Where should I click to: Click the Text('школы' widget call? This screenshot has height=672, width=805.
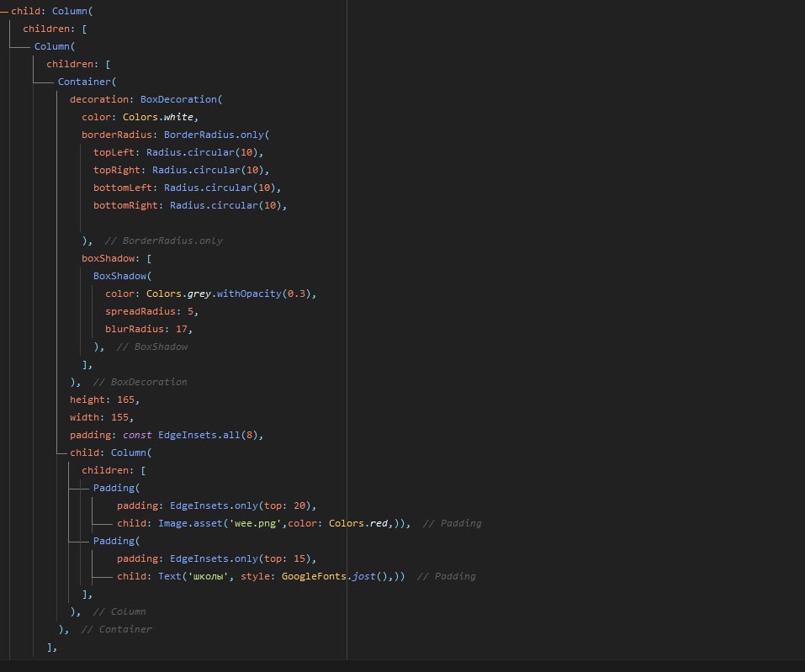(193, 576)
